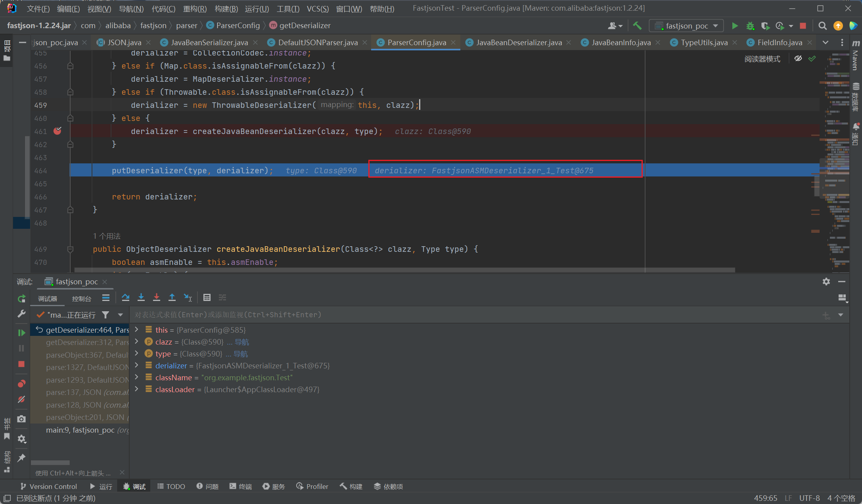Screen dimensions: 862x504
Task: Click the 导航 link next to clazz
Action: pyautogui.click(x=242, y=342)
